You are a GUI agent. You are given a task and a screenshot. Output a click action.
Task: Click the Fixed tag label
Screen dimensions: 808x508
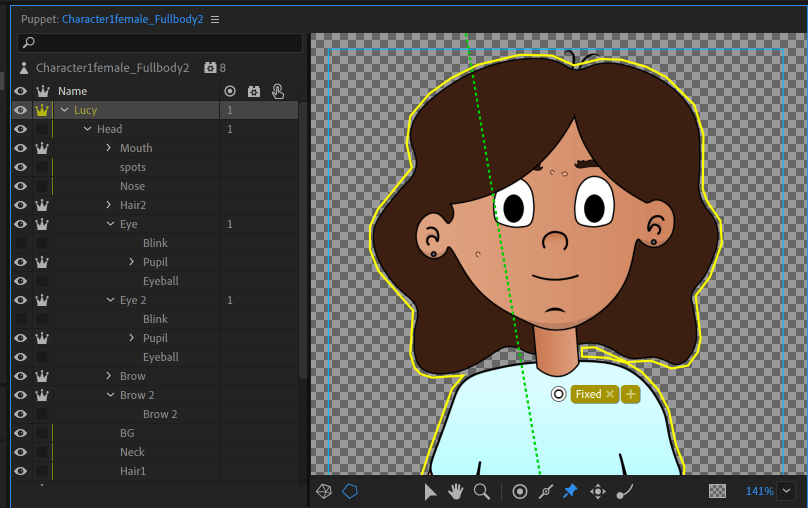[x=588, y=394]
